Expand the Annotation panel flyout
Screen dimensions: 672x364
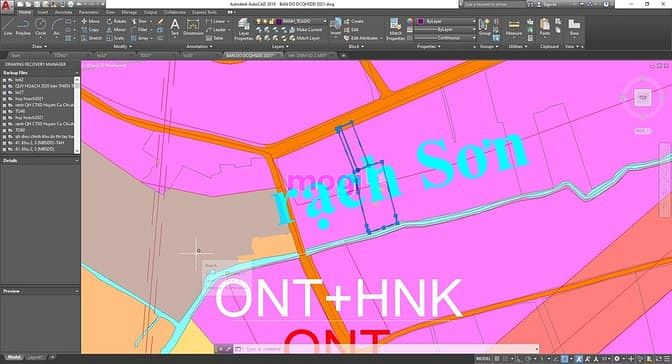199,46
